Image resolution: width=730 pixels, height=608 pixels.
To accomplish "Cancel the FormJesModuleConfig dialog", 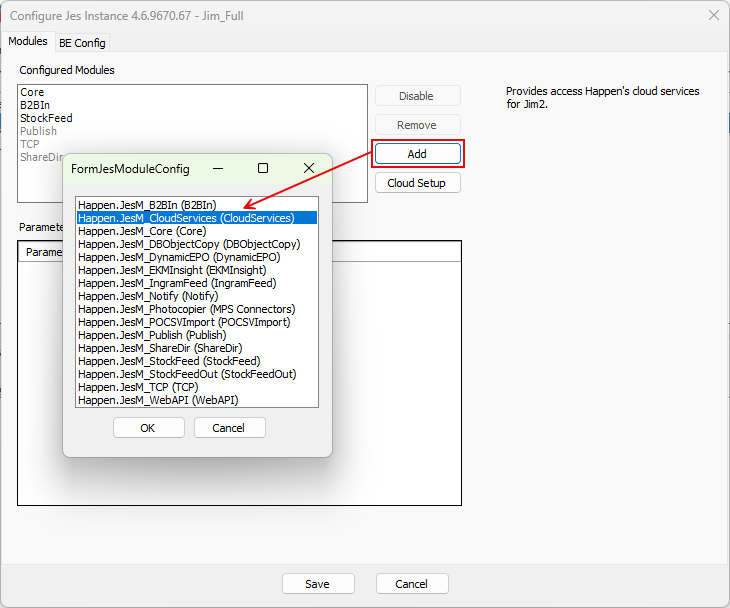I will tap(229, 428).
